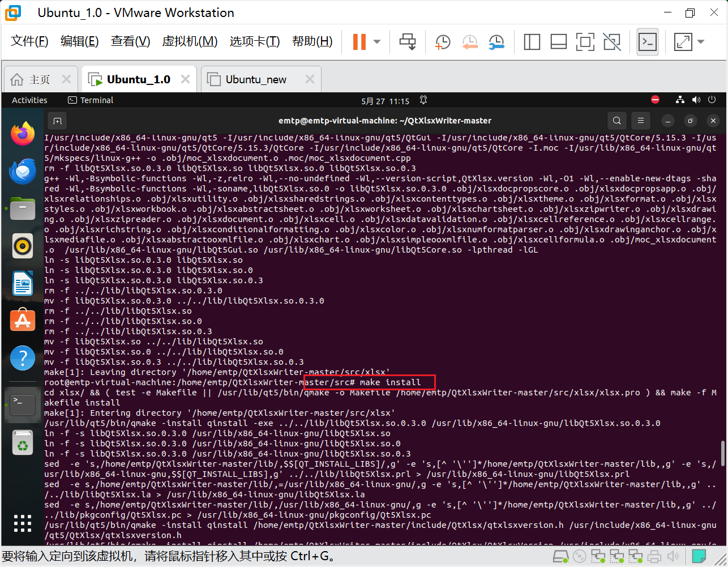Viewport: 728px width, 567px height.
Task: Launch Thunderbird mail from the dock
Action: [23, 171]
